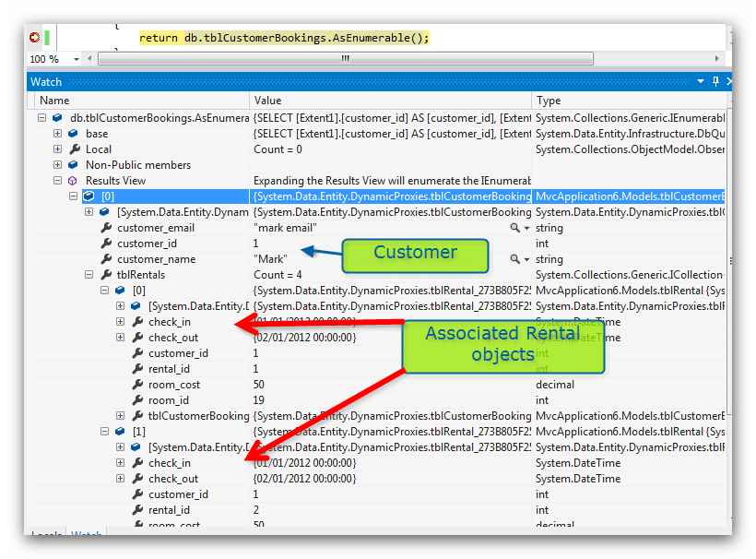Click the wrench icon beside Local
Image resolution: width=756 pixels, height=559 pixels.
coord(75,149)
